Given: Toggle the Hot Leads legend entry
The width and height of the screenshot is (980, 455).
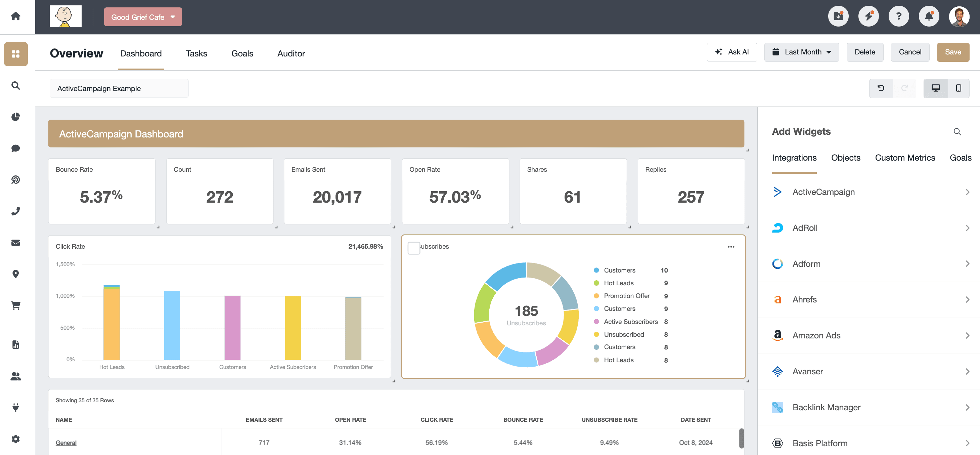Looking at the screenshot, I should point(619,283).
